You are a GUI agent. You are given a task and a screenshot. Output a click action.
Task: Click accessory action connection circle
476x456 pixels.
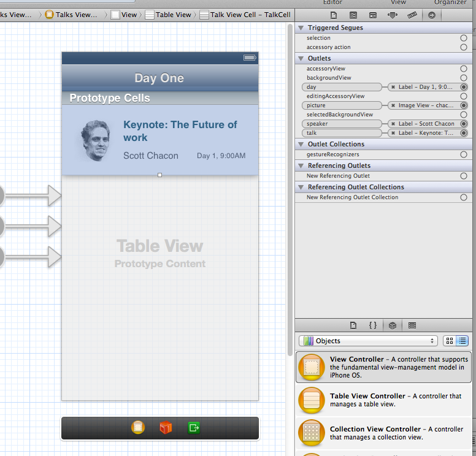pos(464,47)
